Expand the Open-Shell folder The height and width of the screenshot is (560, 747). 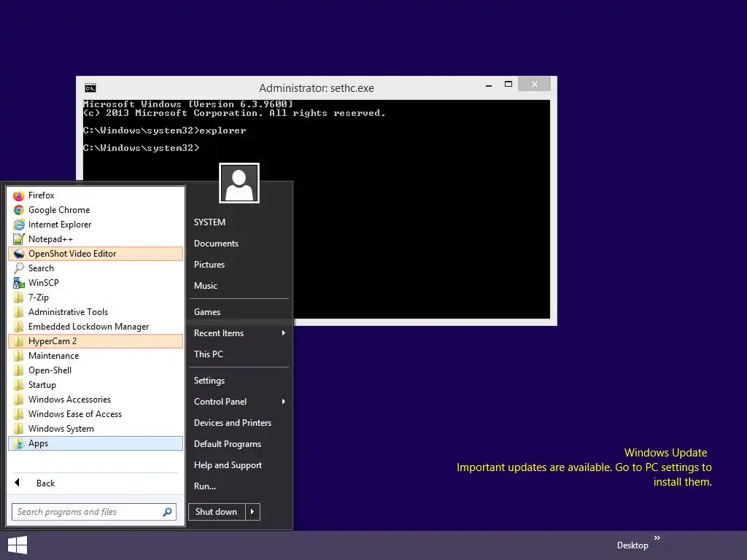[96, 370]
